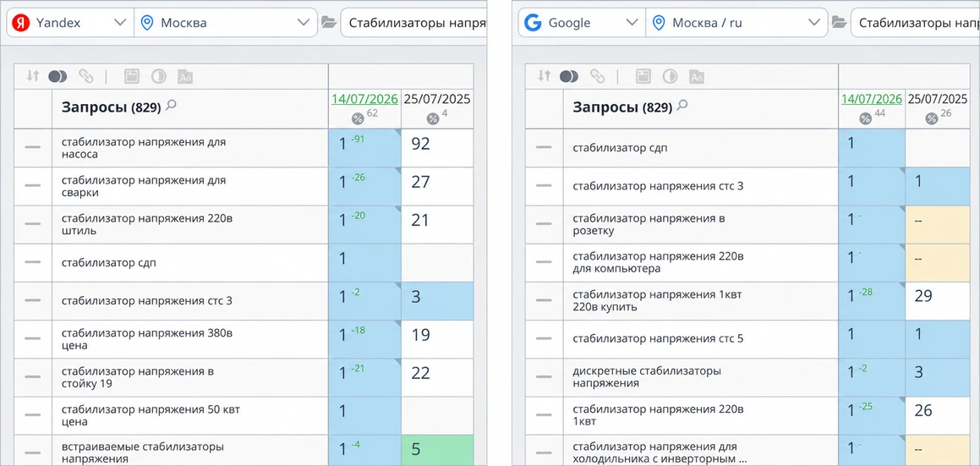Open the Москва / ru region dropdown

click(x=736, y=23)
